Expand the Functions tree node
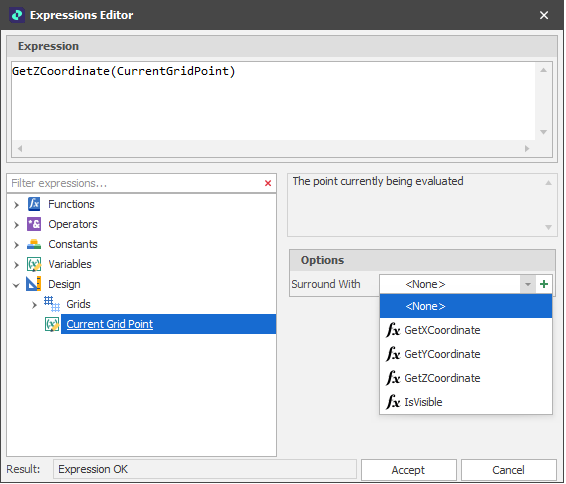Image resolution: width=566 pixels, height=484 pixels. point(16,205)
